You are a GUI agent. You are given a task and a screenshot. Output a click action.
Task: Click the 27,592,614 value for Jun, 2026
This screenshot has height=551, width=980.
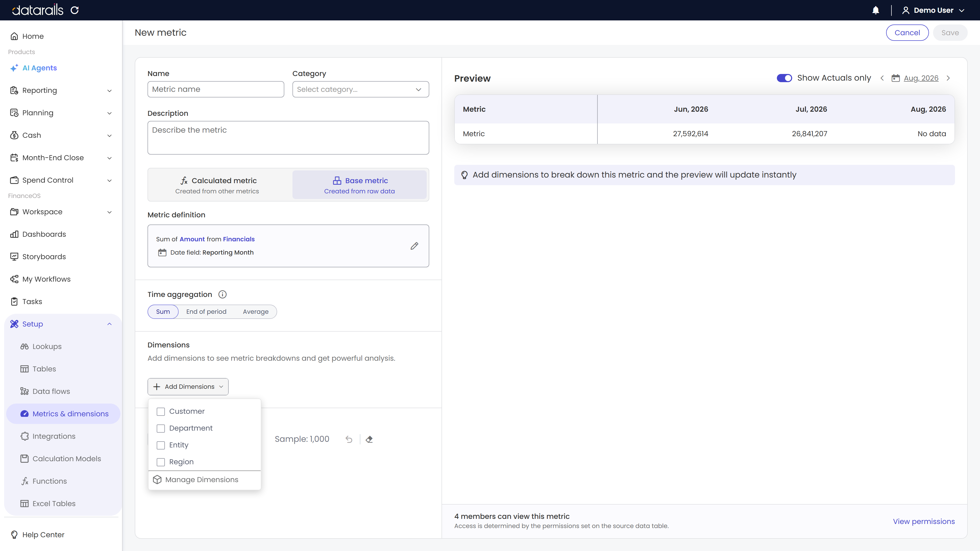click(x=691, y=134)
